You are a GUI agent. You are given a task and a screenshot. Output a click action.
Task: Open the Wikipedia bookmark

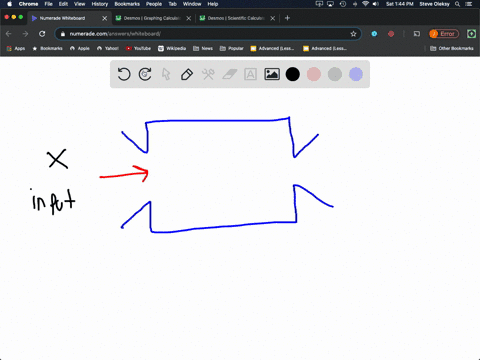coord(172,48)
